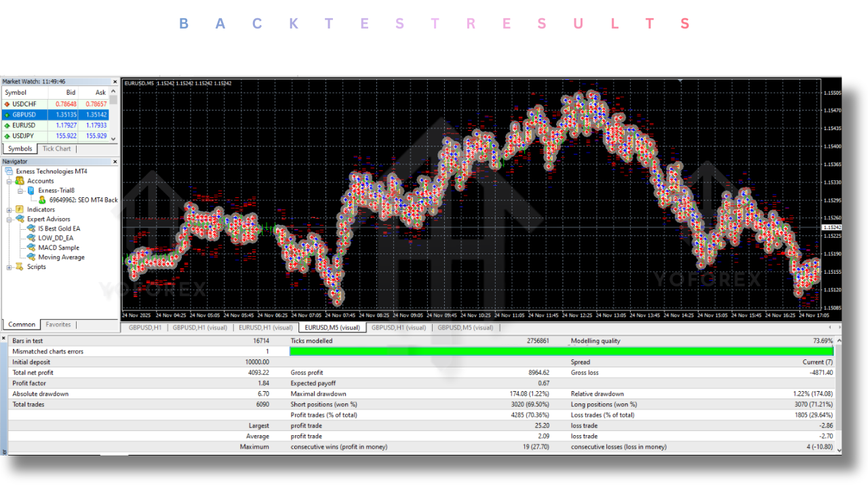
Task: Expand the Scripts tree node
Action: click(9, 266)
